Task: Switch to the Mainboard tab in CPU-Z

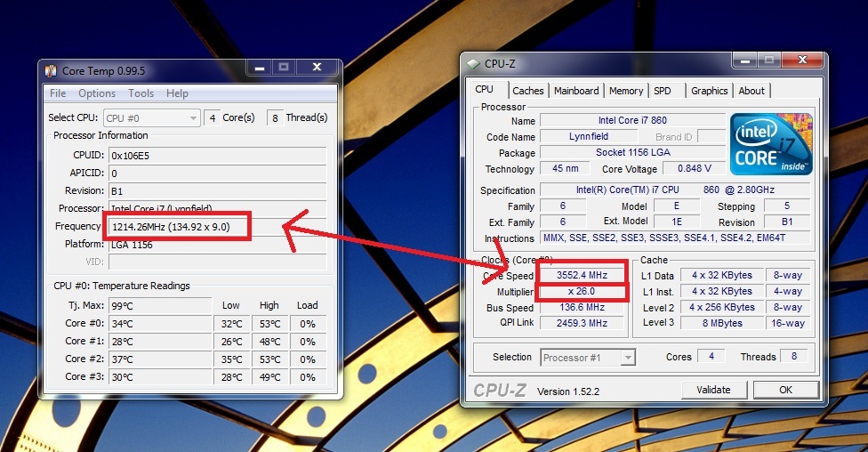Action: coord(576,91)
